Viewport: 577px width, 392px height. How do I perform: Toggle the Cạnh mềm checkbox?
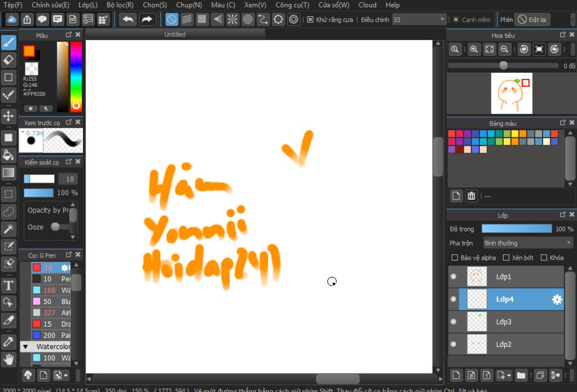(455, 20)
